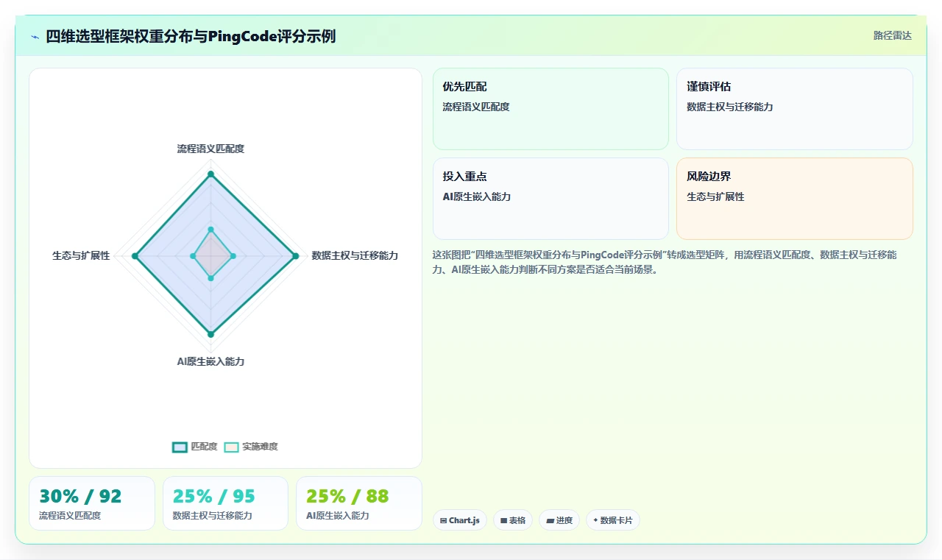The image size is (942, 560).
Task: Click the 匹配度 legend color box
Action: (x=180, y=447)
